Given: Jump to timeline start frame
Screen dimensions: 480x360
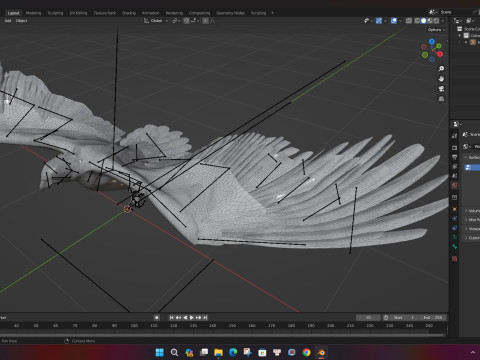Looking at the screenshot, I should tap(171, 318).
